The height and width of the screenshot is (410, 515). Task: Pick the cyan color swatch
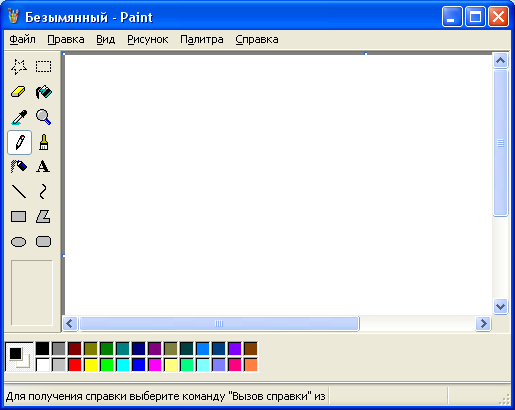pyautogui.click(x=123, y=365)
